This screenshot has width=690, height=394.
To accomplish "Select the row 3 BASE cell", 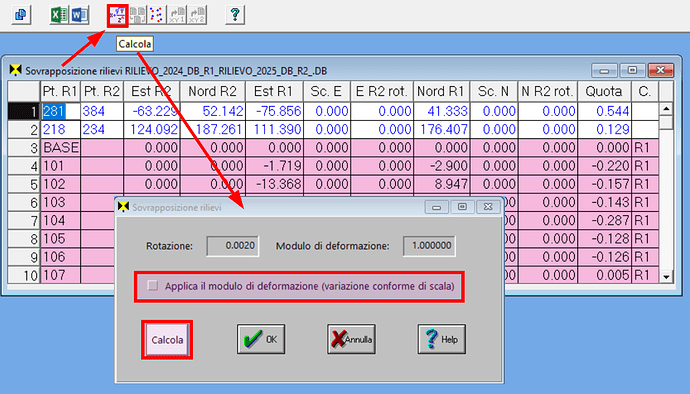I will 60,147.
